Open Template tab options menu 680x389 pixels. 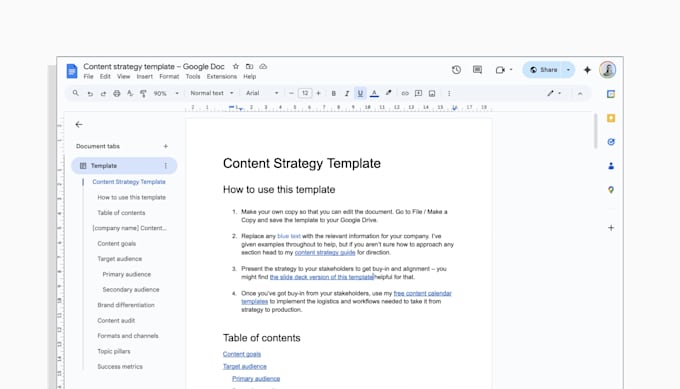tap(166, 166)
